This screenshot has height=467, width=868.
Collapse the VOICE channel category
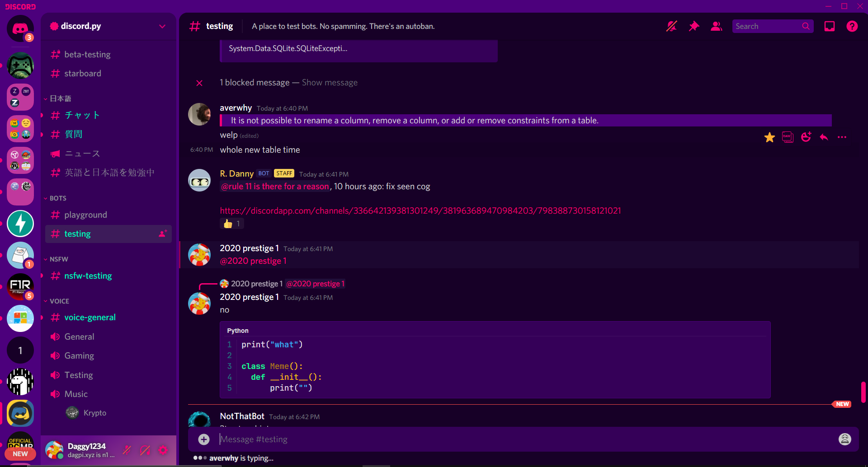coord(59,301)
